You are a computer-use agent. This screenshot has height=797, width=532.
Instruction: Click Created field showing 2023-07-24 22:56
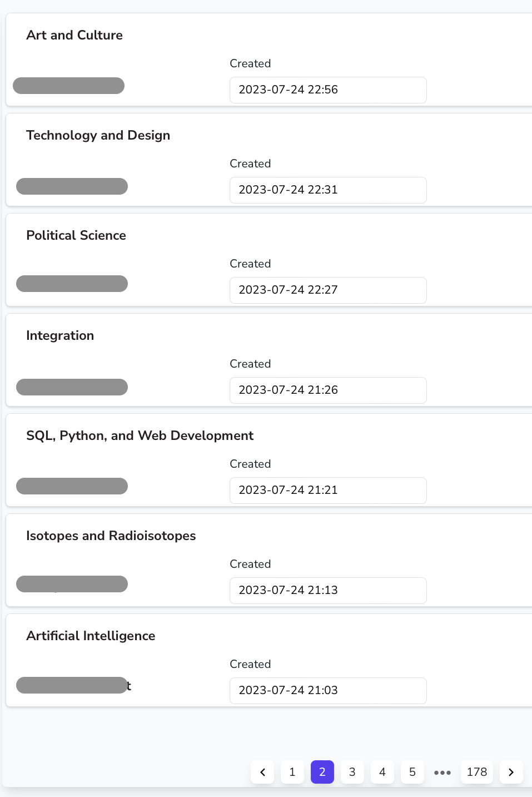[x=328, y=90]
